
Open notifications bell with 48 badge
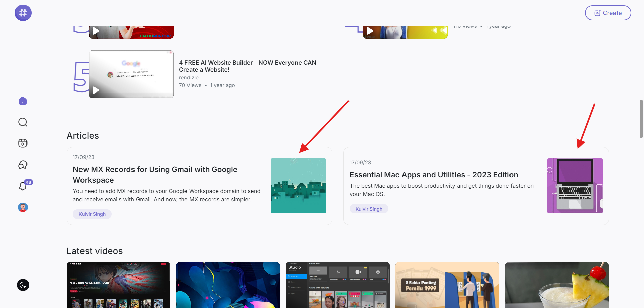(x=23, y=185)
